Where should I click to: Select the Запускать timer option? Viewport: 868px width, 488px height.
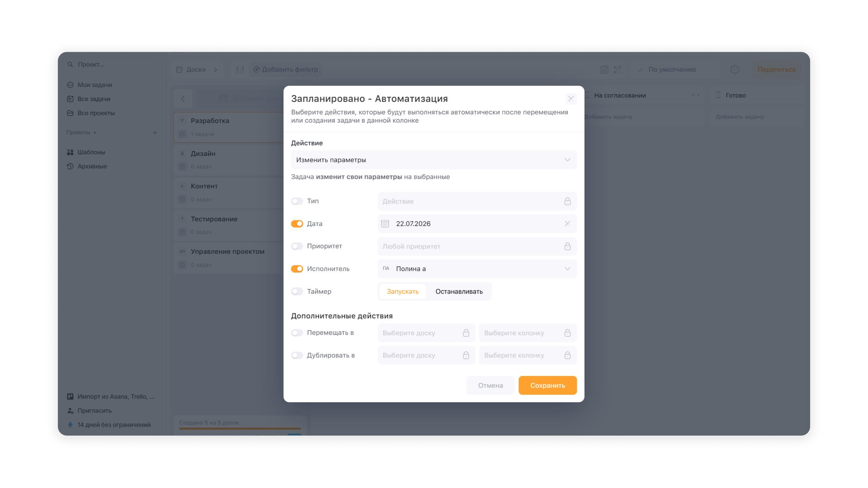point(402,291)
